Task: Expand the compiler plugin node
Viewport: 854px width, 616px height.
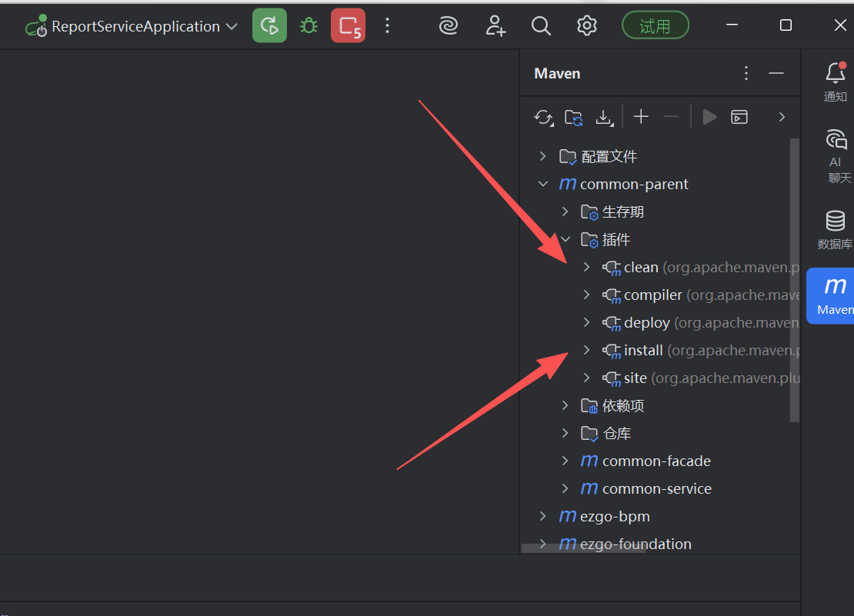Action: [x=586, y=295]
